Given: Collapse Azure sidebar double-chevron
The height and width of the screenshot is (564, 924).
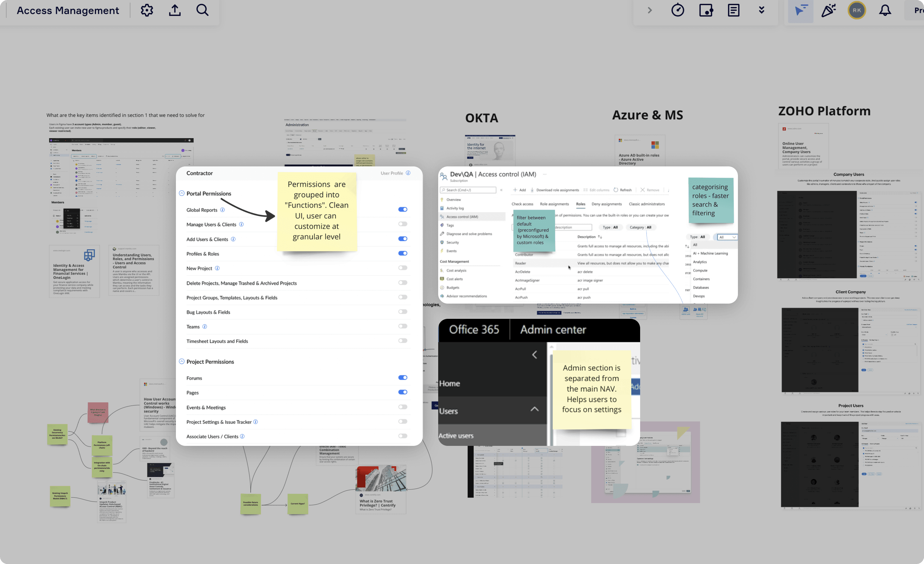Looking at the screenshot, I should coord(501,190).
